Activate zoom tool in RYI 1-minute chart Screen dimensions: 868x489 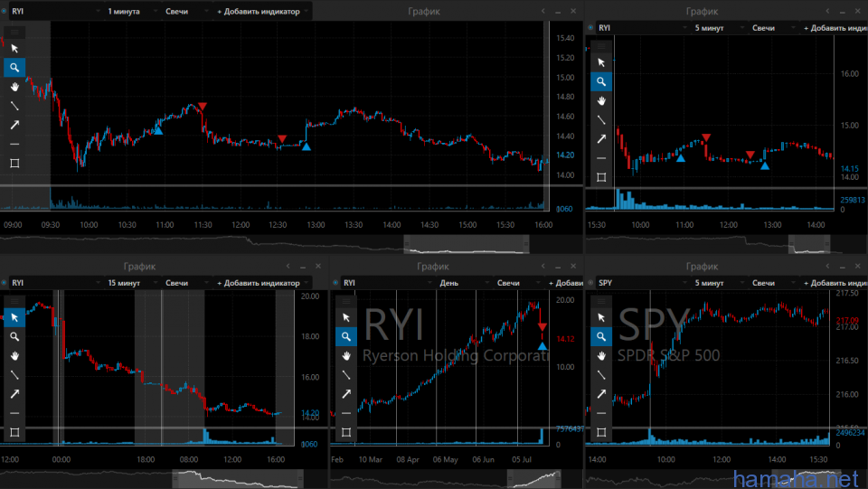point(14,68)
